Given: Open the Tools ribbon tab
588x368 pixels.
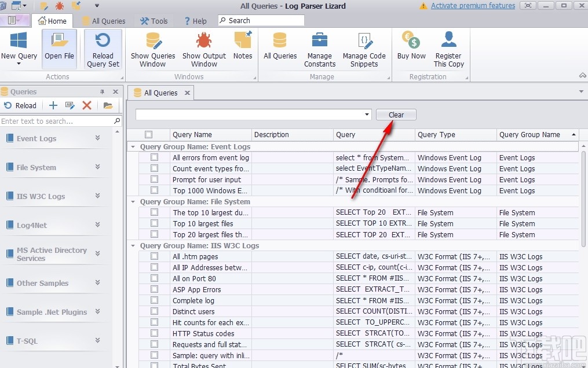Looking at the screenshot, I should click(x=154, y=21).
